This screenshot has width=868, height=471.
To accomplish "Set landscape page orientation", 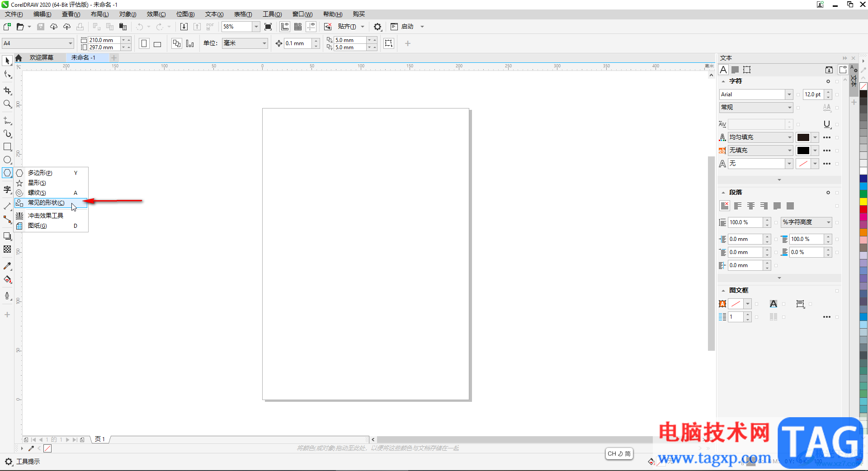I will 157,43.
